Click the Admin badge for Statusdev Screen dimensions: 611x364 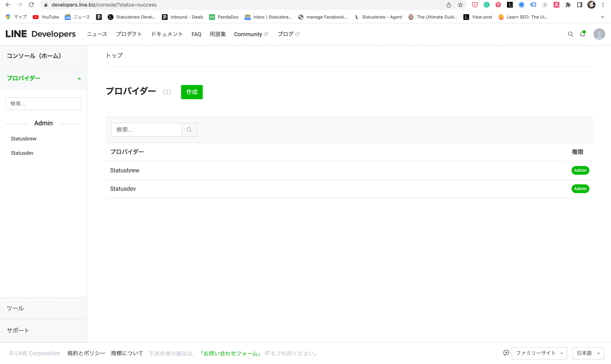click(580, 189)
